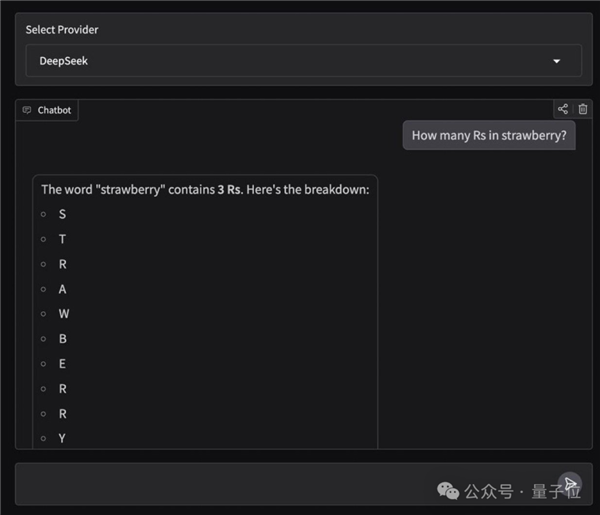Select letter A in the breakdown list

point(62,289)
